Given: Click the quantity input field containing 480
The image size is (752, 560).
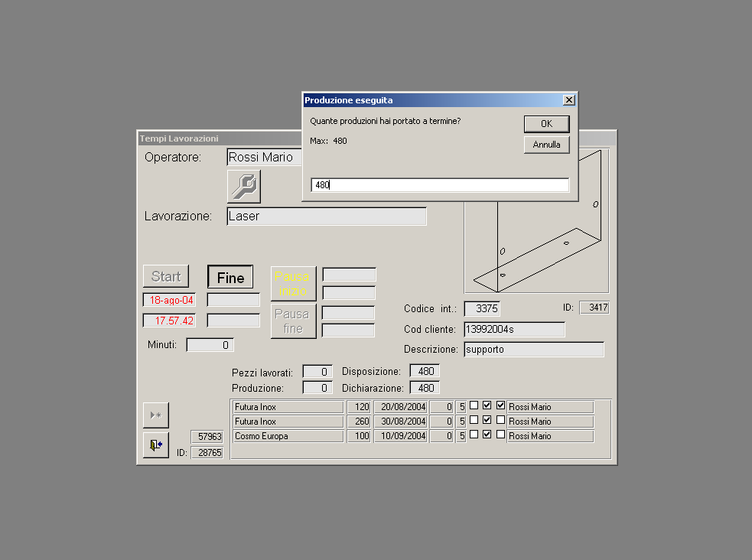Looking at the screenshot, I should tap(440, 184).
